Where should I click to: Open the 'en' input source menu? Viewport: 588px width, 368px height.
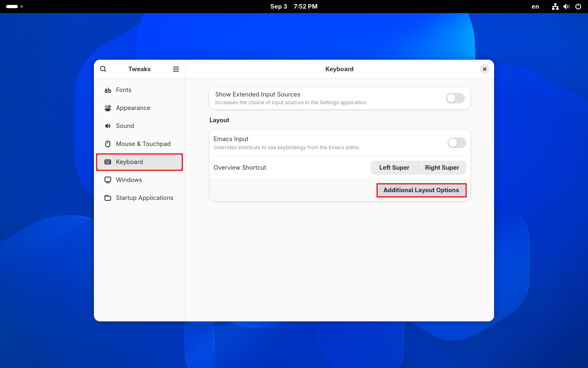click(x=535, y=7)
